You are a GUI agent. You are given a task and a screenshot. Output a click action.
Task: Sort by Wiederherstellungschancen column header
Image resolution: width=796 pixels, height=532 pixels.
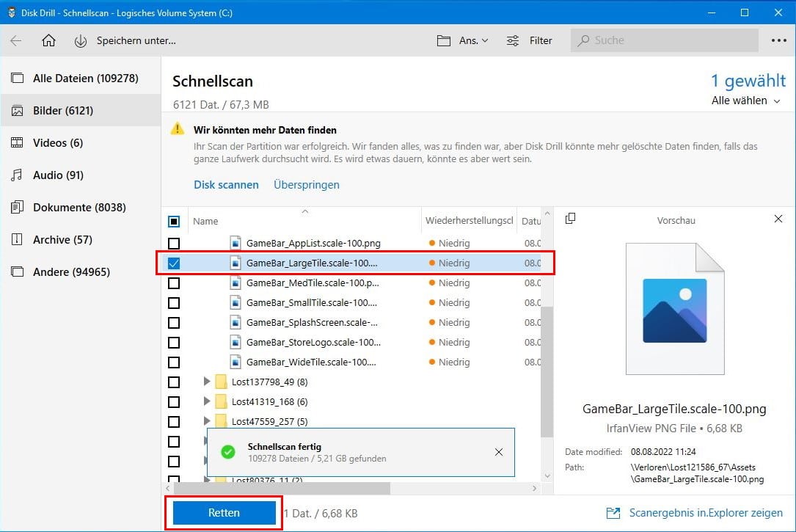tap(470, 221)
